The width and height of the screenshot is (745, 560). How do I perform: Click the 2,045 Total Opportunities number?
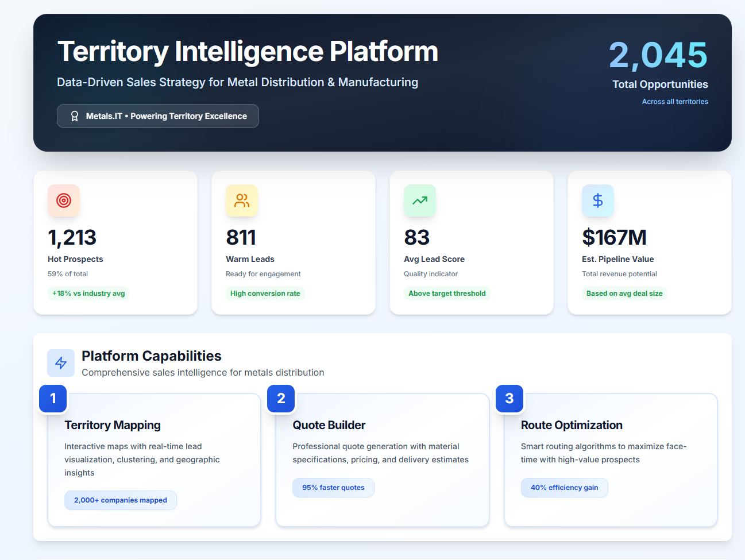point(658,55)
